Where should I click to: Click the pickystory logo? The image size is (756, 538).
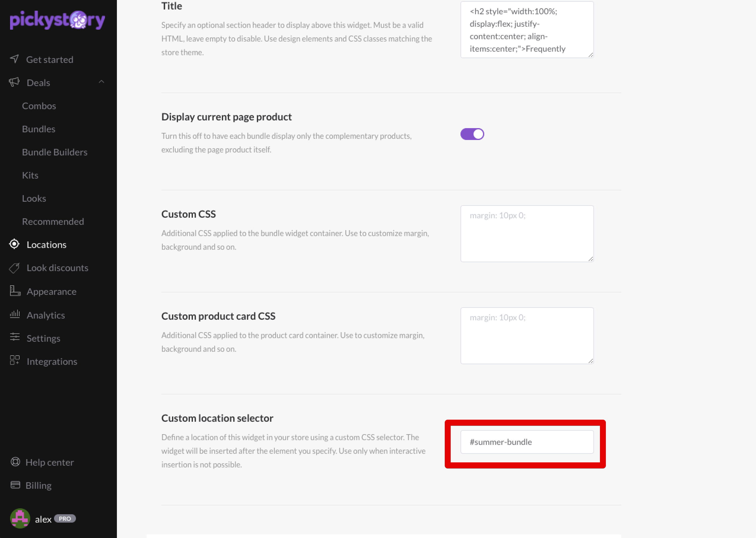click(57, 20)
